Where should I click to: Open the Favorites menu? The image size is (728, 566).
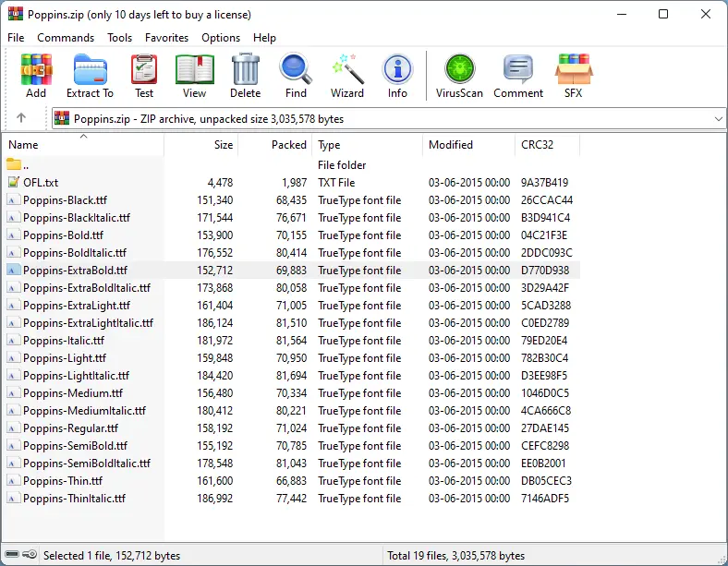point(166,38)
